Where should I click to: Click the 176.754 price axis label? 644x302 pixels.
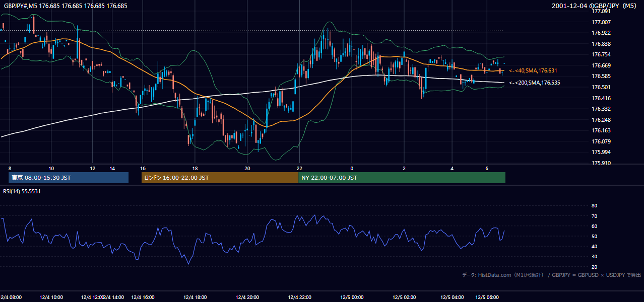[x=601, y=54]
